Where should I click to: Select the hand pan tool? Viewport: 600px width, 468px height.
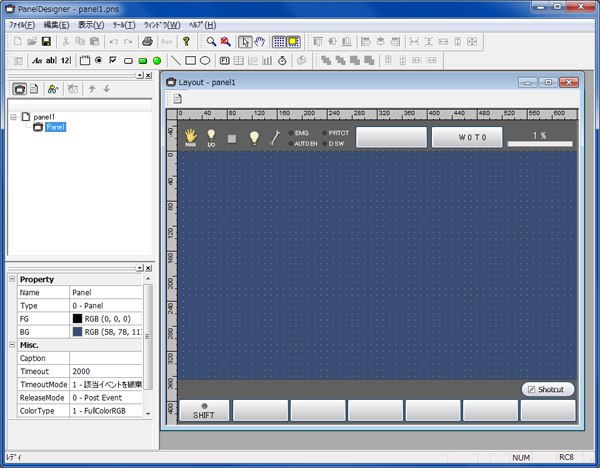(x=261, y=42)
